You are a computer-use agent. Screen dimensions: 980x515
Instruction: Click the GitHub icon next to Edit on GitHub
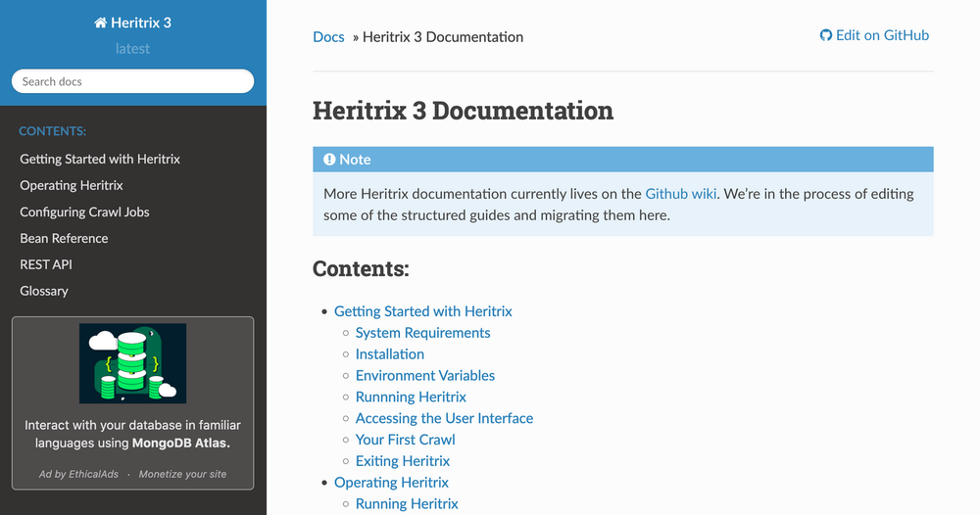click(825, 35)
